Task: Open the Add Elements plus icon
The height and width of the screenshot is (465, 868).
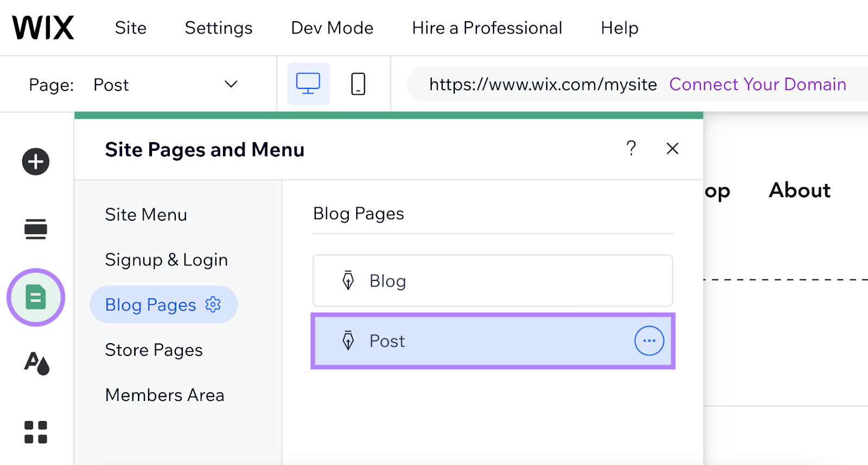Action: click(36, 162)
